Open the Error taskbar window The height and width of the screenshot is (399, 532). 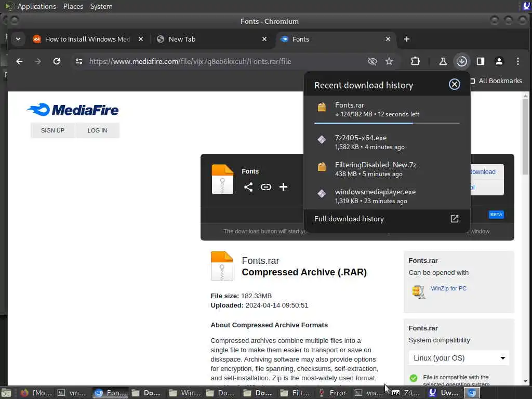(333, 393)
